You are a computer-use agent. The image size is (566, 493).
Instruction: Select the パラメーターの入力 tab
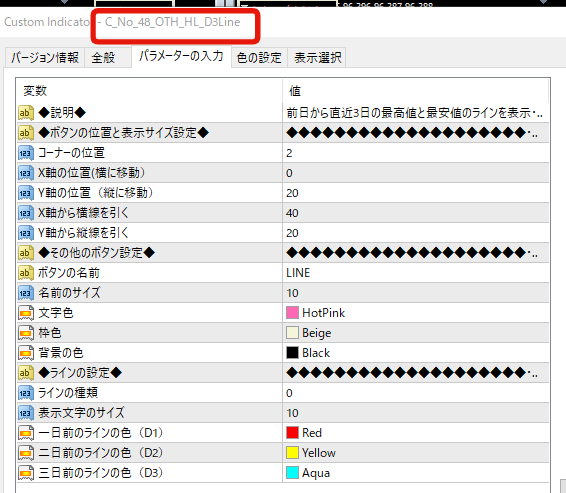[x=181, y=56]
